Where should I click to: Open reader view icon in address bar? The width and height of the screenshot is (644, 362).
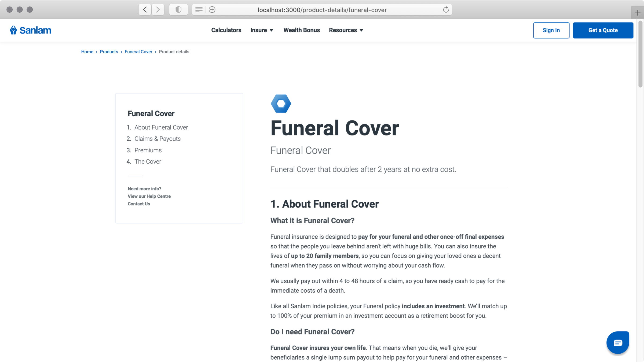click(199, 10)
